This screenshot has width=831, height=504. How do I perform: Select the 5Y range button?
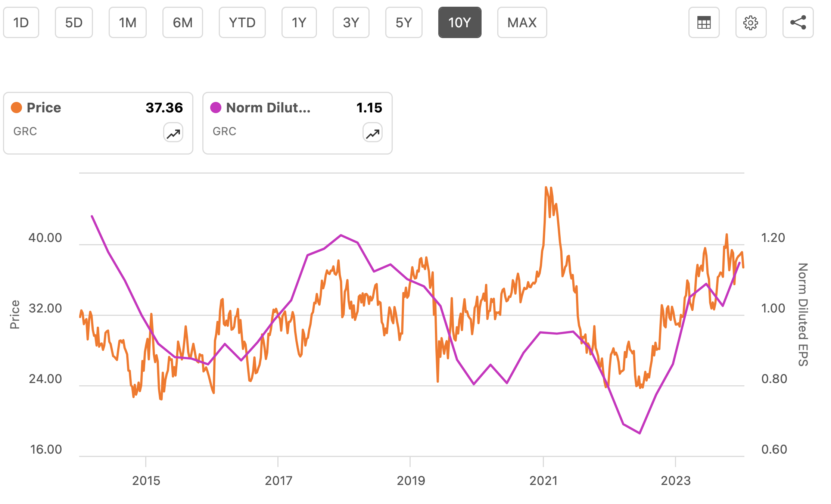click(404, 23)
